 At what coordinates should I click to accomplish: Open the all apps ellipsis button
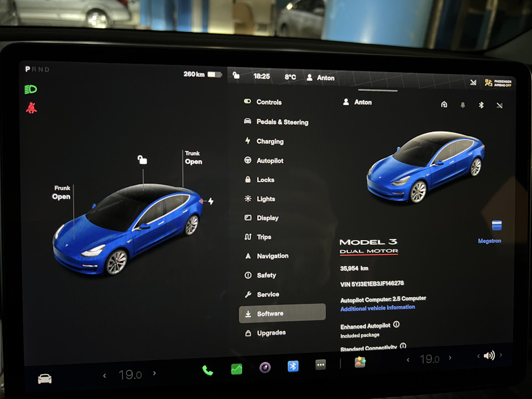(x=320, y=365)
